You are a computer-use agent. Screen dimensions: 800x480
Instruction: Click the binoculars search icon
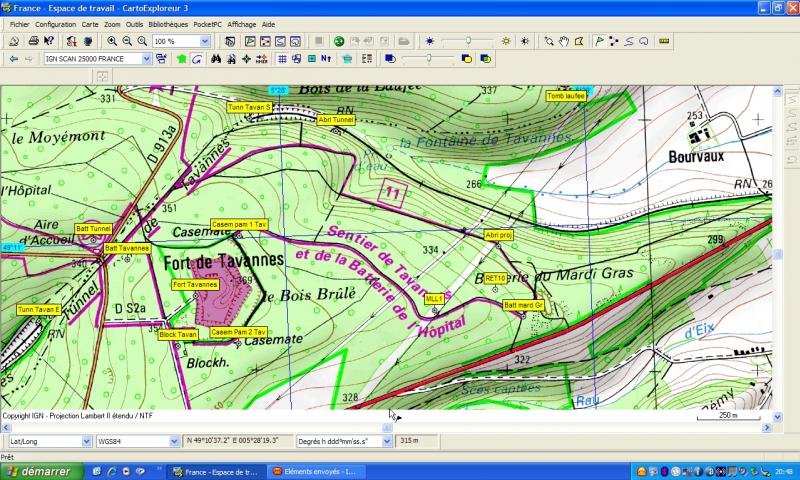point(216,59)
